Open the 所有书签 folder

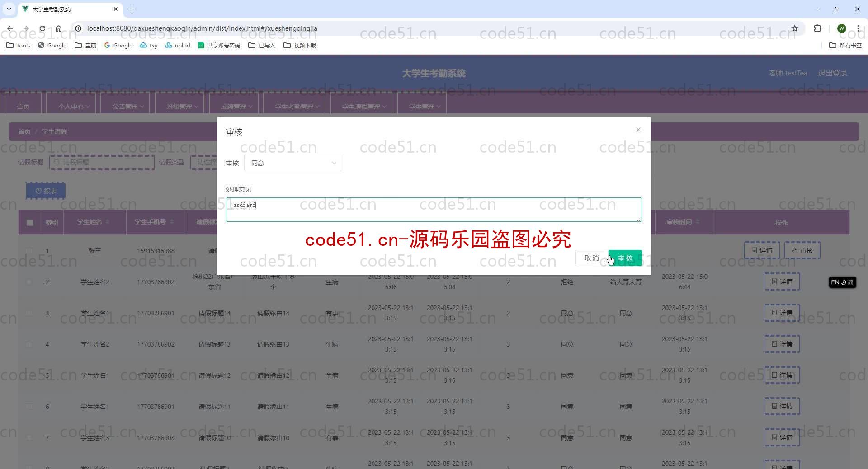coord(845,45)
